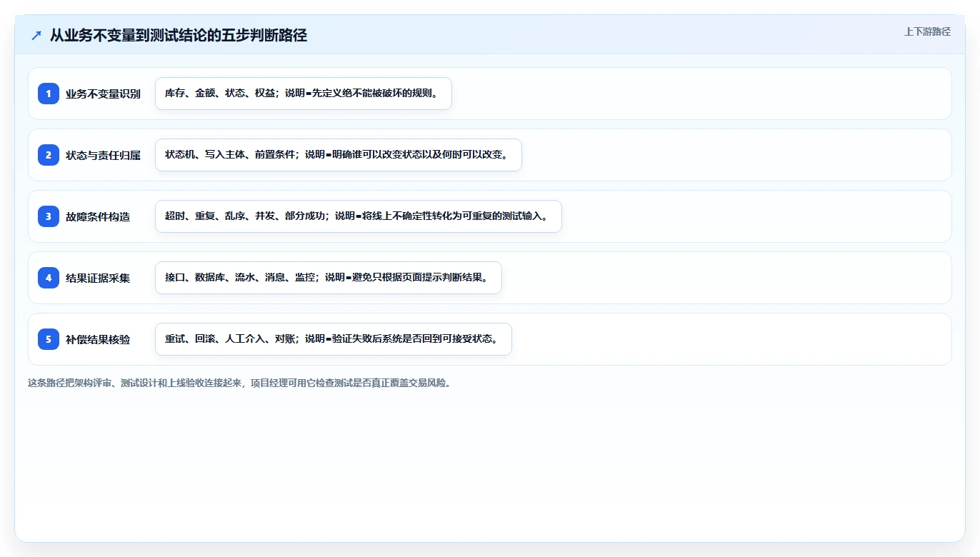Click the 结果证据采集 step label

tap(98, 278)
